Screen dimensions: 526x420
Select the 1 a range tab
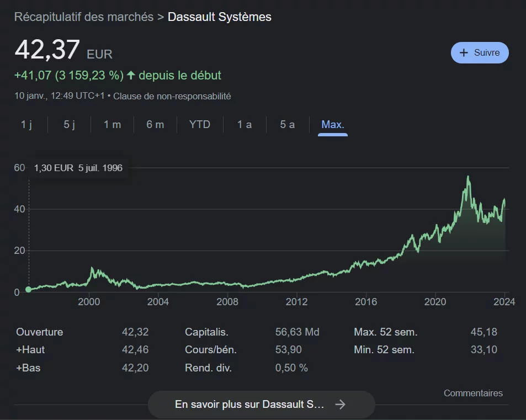tap(245, 125)
